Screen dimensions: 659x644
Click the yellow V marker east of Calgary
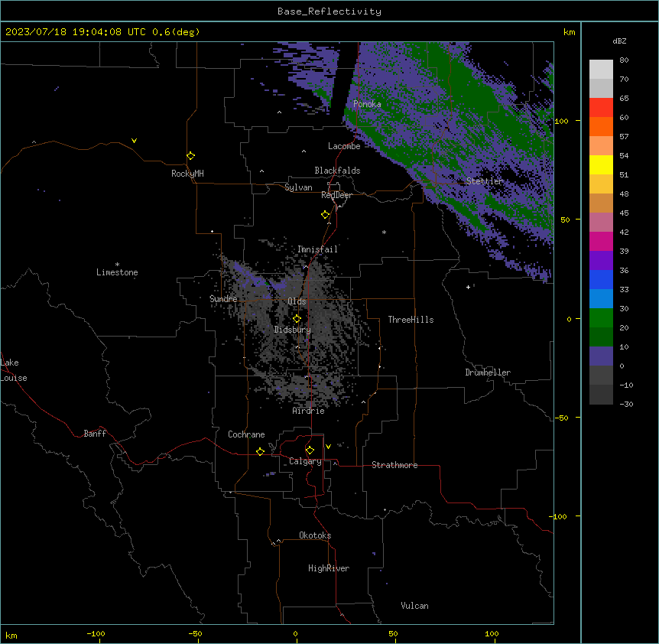tap(328, 447)
